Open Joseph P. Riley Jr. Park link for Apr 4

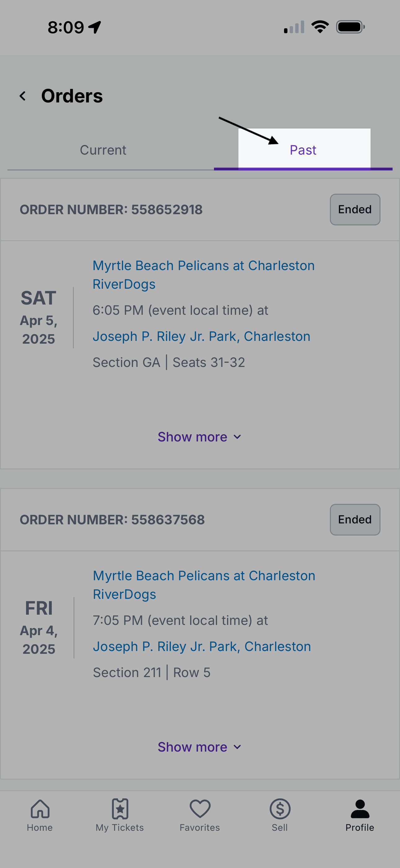point(202,646)
